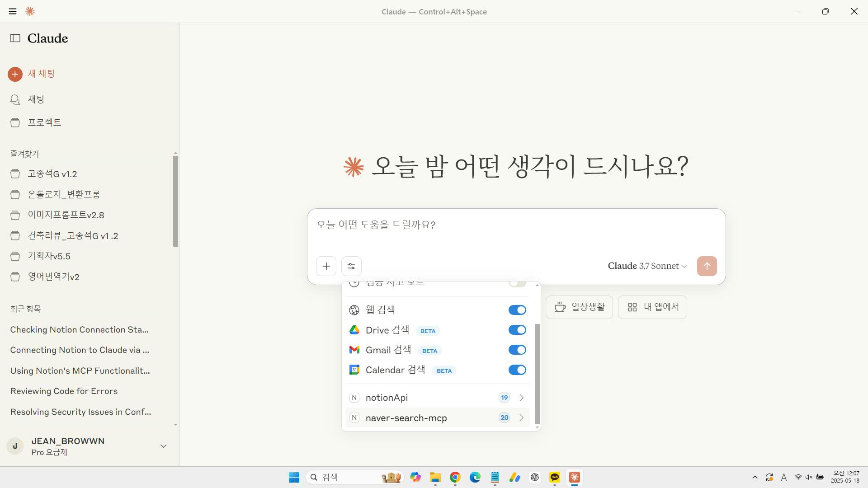
Task: Turn off the Drive 검색 toggle
Action: click(517, 330)
